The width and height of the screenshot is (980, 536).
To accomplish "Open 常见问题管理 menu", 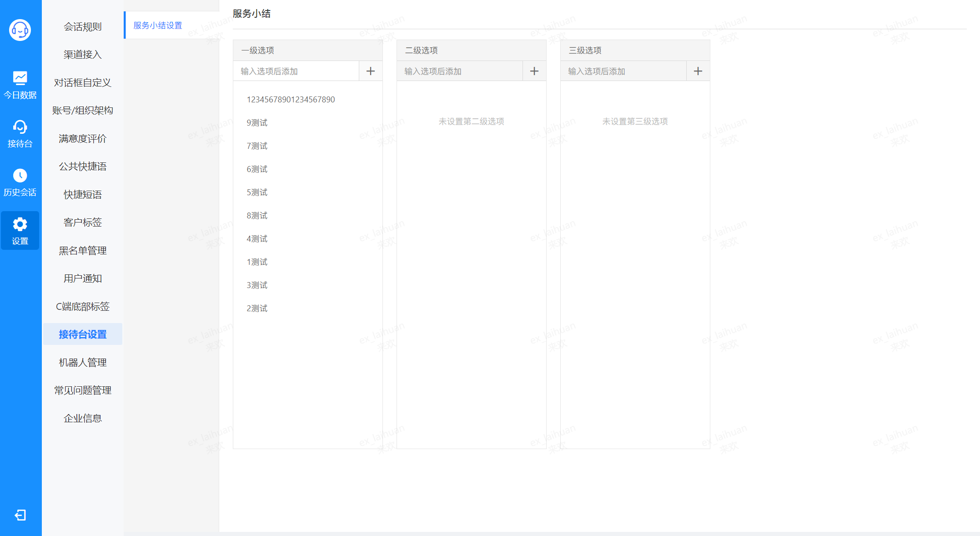I will (x=83, y=390).
